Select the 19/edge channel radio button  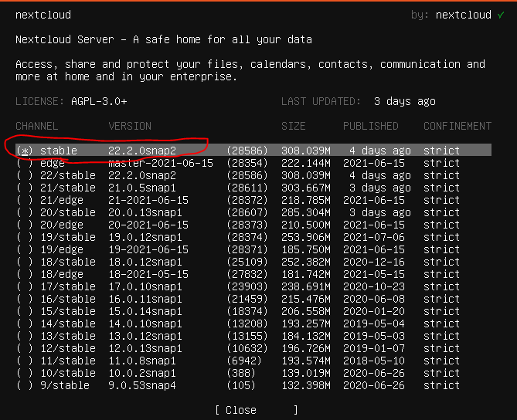click(25, 249)
